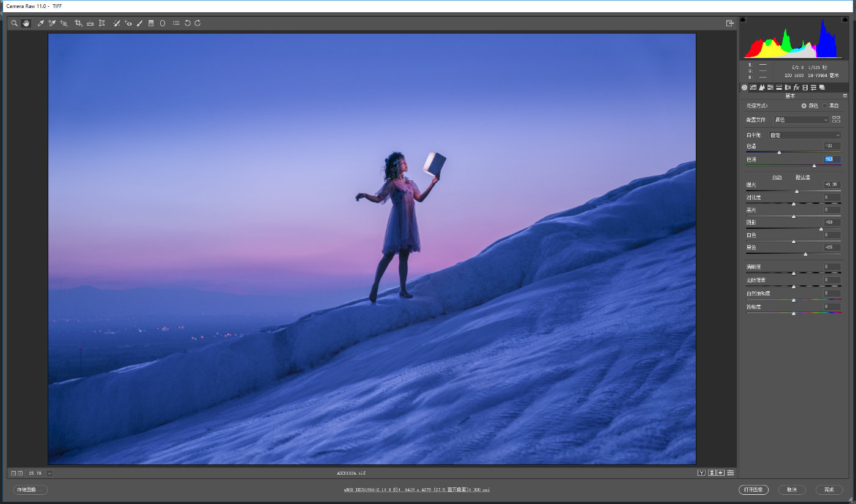
Task: Copy current settings to Before icon
Action: (x=721, y=472)
